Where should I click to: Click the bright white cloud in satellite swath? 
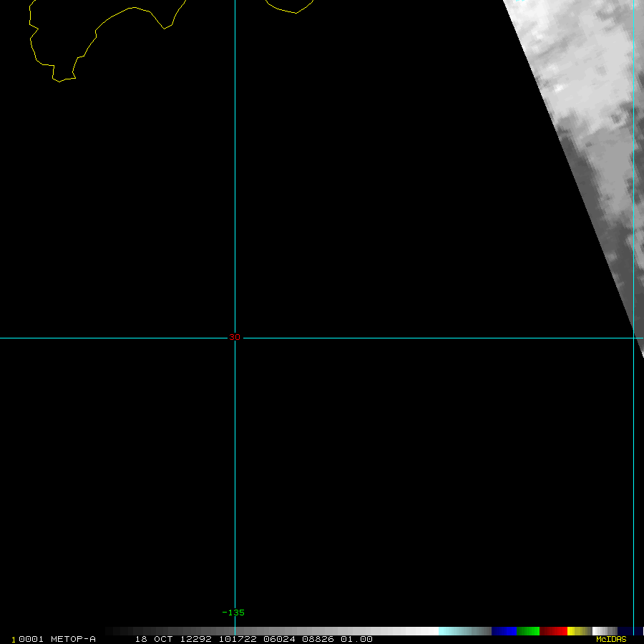(x=560, y=87)
